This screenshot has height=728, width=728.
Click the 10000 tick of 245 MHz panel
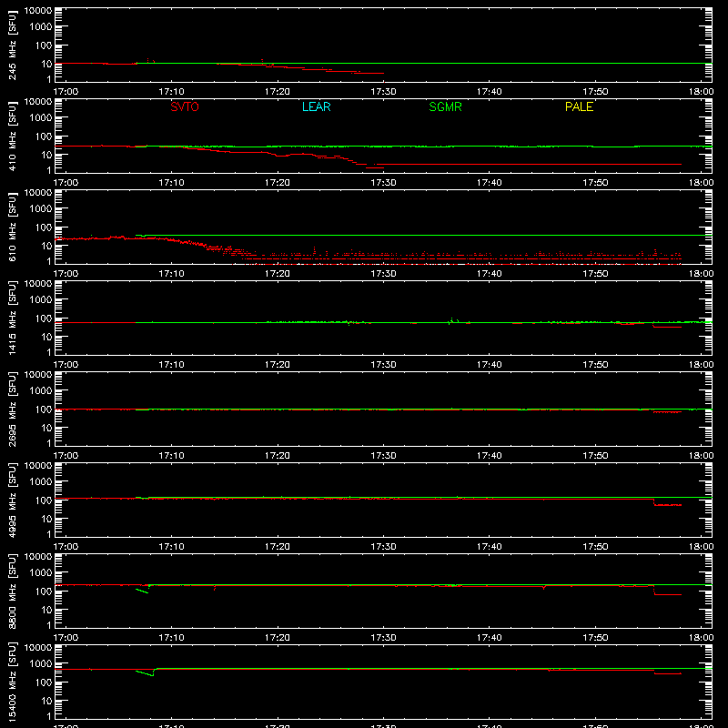tap(38, 11)
